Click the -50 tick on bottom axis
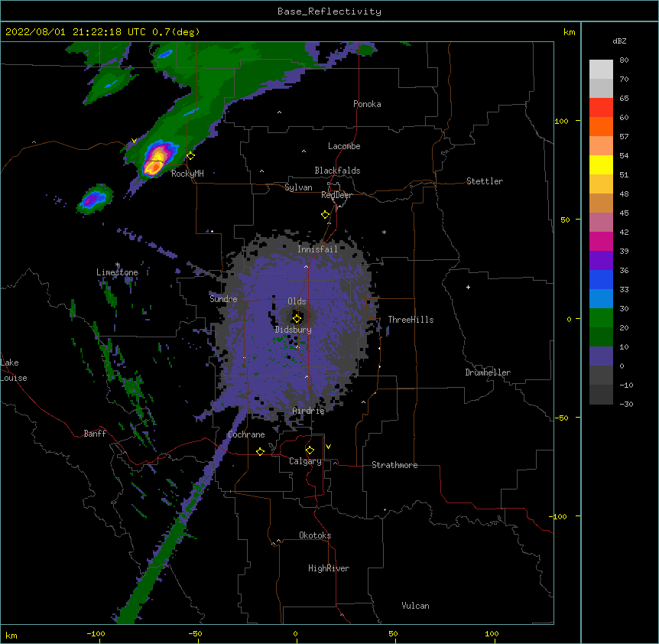This screenshot has width=659, height=644. (195, 633)
